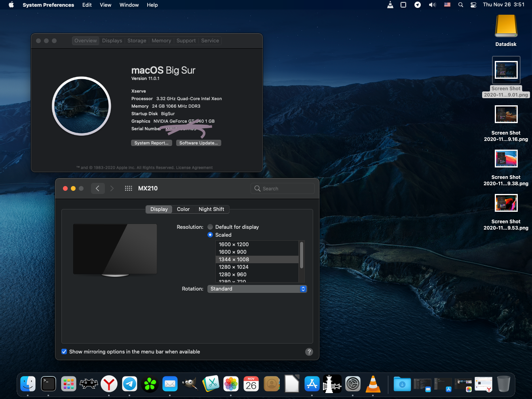Image resolution: width=532 pixels, height=399 pixels.
Task: Expand the Rotation Standard dropdown
Action: (257, 289)
